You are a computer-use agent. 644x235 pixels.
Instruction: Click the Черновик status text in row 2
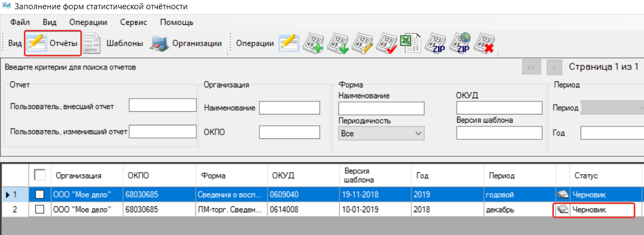589,209
